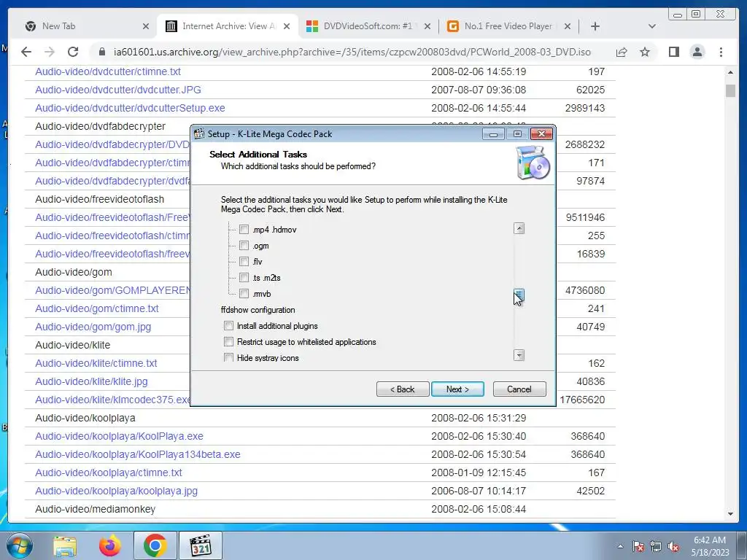
Task: Close the Internet Archive tab
Action: [x=286, y=26]
